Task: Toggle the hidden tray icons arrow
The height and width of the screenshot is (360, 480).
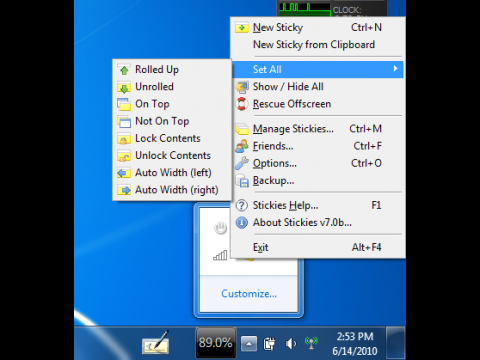Action: (249, 343)
